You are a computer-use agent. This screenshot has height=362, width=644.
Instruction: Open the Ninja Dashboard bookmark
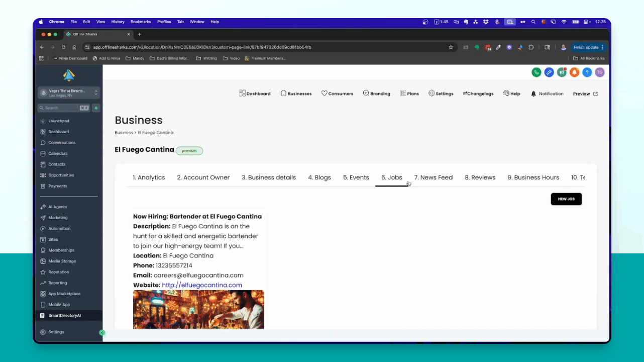70,58
